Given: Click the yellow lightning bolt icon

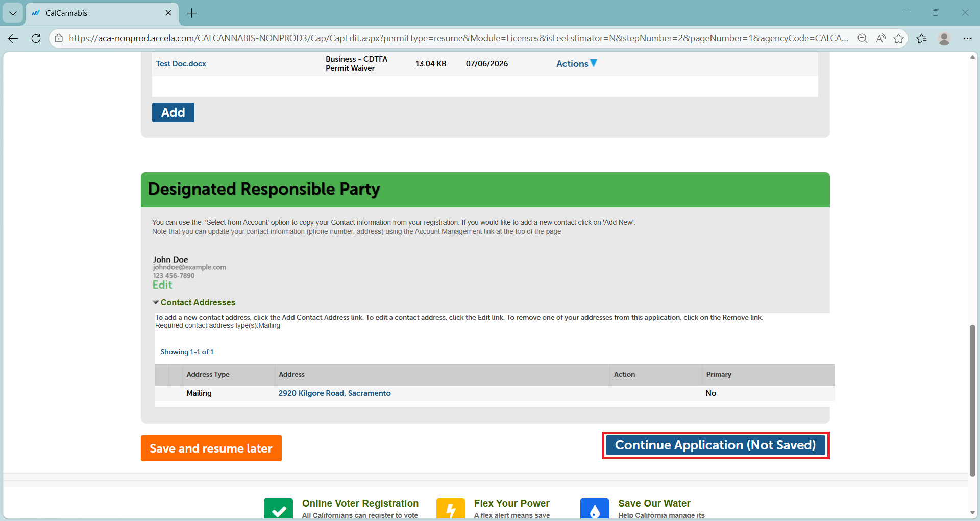Looking at the screenshot, I should [451, 509].
